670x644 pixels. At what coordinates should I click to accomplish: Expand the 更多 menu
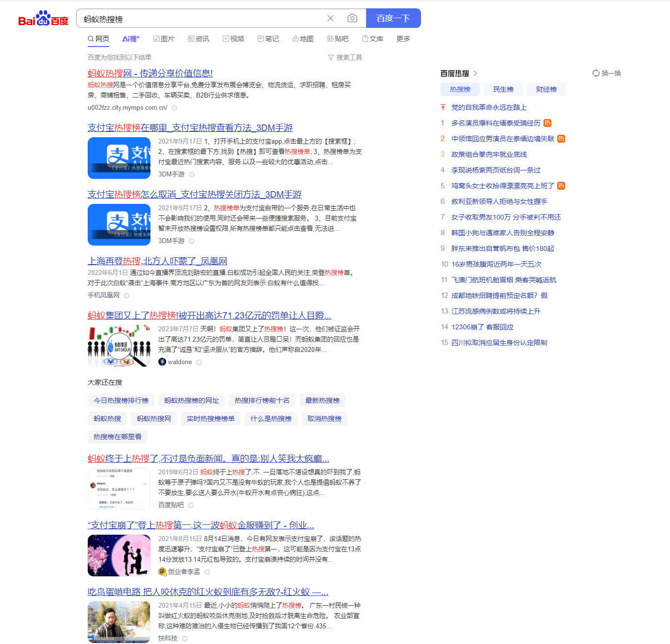click(x=403, y=39)
